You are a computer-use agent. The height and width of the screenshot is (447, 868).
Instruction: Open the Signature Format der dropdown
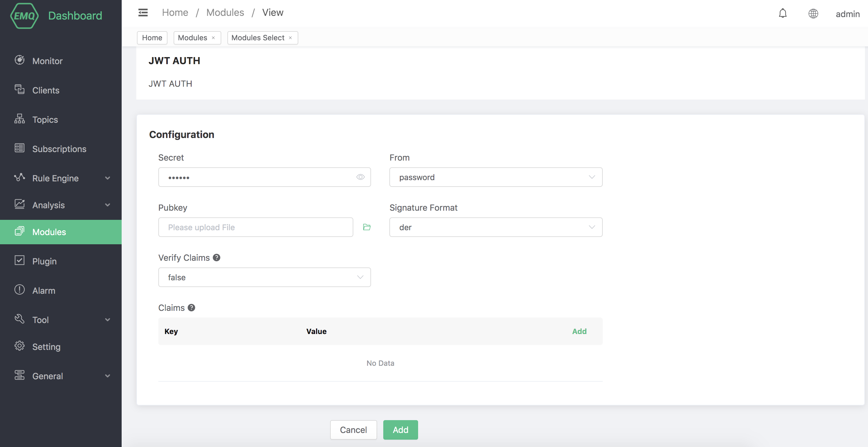495,227
